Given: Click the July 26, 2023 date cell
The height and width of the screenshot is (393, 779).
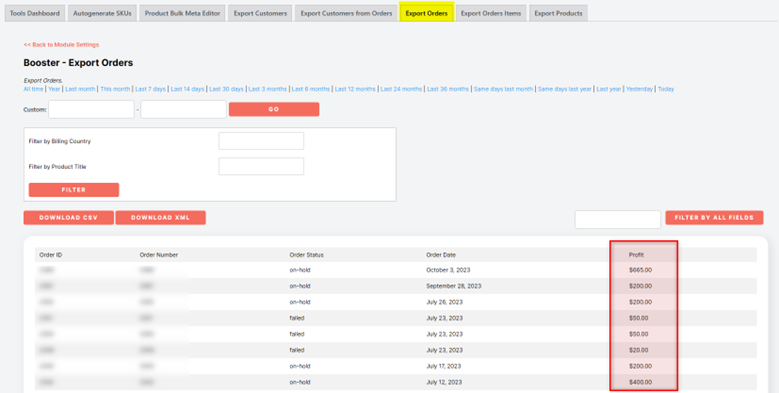Looking at the screenshot, I should [x=445, y=302].
